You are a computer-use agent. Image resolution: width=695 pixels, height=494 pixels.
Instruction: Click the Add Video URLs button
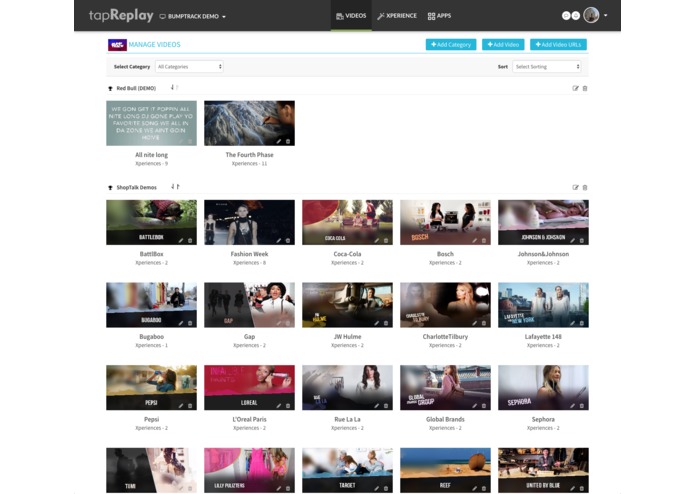(558, 44)
